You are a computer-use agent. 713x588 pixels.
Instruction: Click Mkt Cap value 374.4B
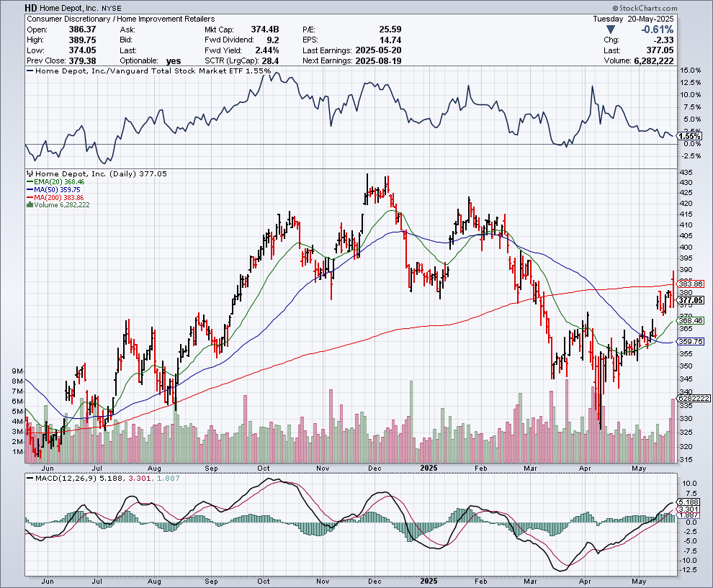click(x=265, y=30)
